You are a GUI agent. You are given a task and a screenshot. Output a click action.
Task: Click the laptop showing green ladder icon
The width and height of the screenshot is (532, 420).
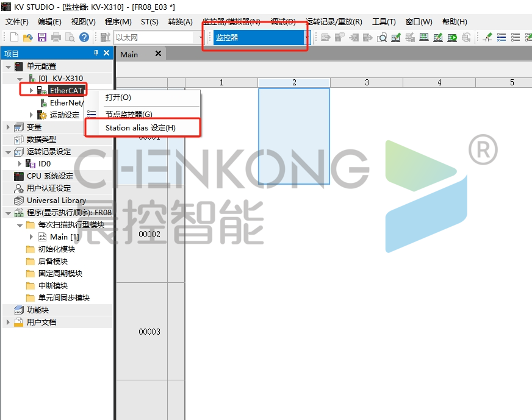pos(424,37)
